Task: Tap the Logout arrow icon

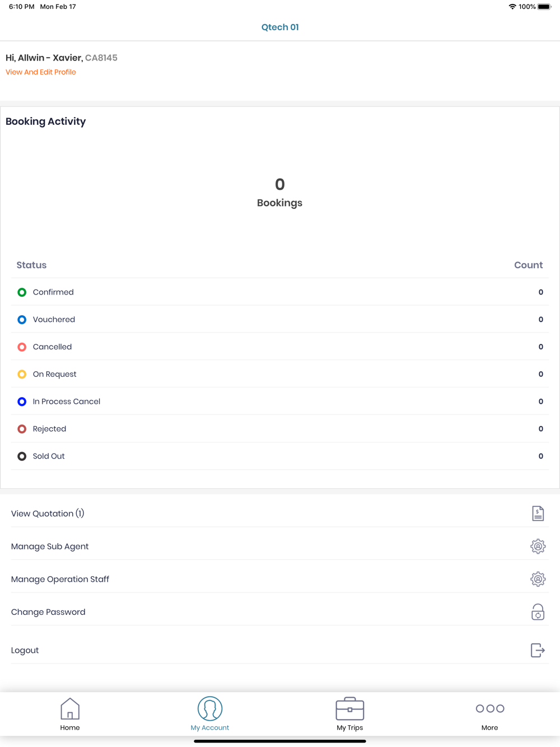Action: point(538,650)
